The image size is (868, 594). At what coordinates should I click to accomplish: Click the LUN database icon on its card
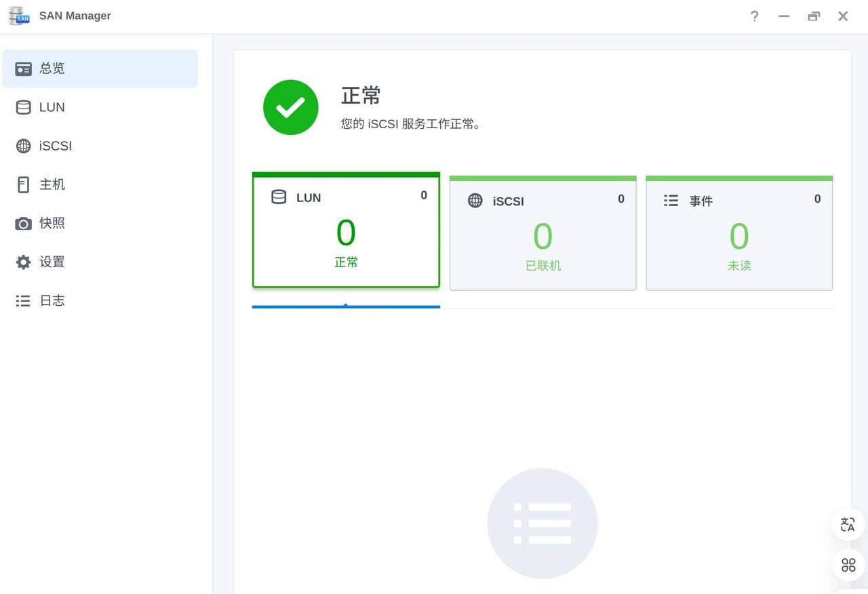coord(278,197)
